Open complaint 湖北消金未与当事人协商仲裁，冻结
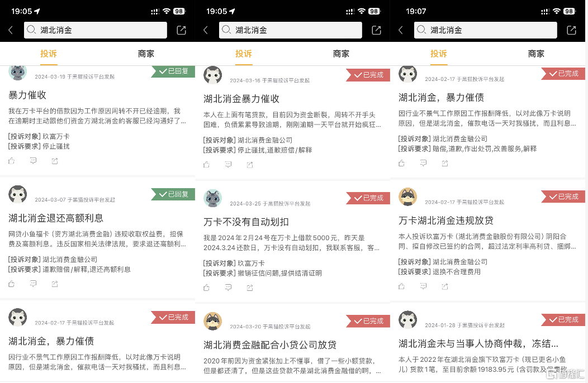Image resolution: width=588 pixels, height=383 pixels. 478,344
